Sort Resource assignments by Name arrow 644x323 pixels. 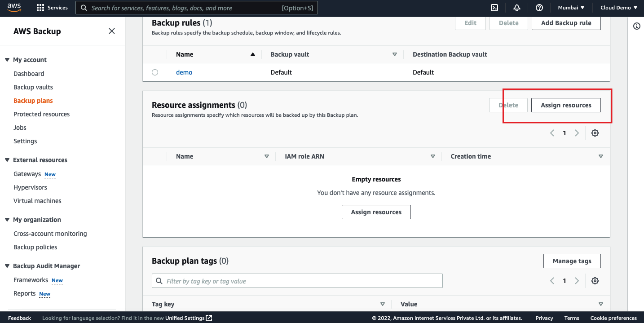click(x=267, y=156)
